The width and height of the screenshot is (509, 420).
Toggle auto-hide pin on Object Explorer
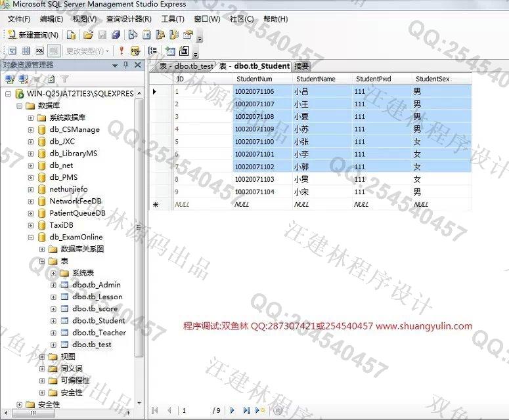pos(126,65)
